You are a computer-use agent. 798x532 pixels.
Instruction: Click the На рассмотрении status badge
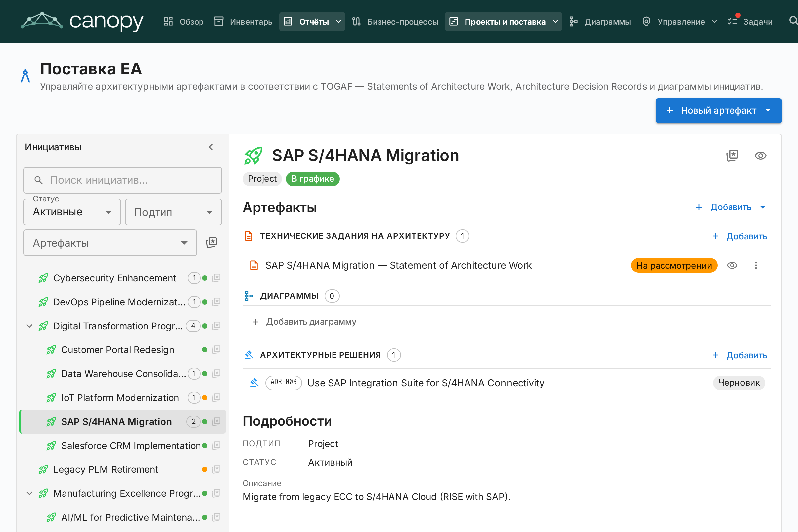coord(674,265)
